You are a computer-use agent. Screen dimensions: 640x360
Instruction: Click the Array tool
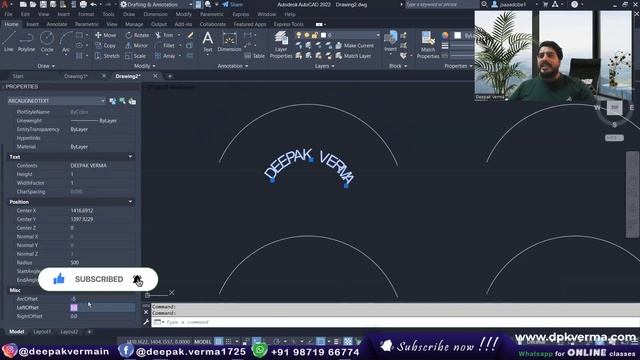coord(165,56)
